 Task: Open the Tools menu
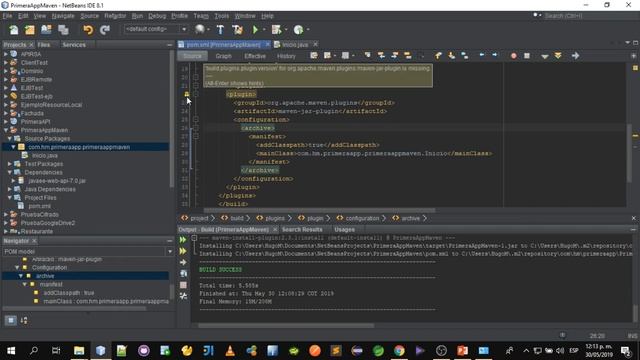pyautogui.click(x=222, y=16)
